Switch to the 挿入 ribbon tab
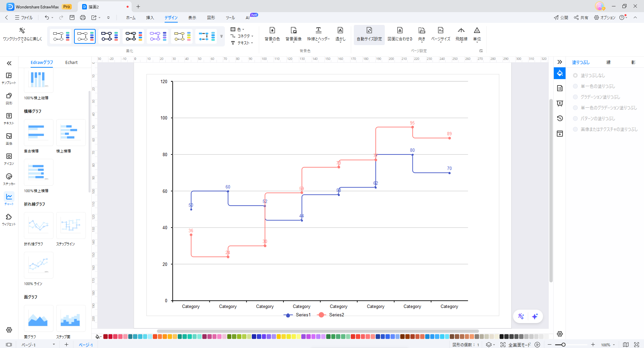This screenshot has height=348, width=644. 150,18
